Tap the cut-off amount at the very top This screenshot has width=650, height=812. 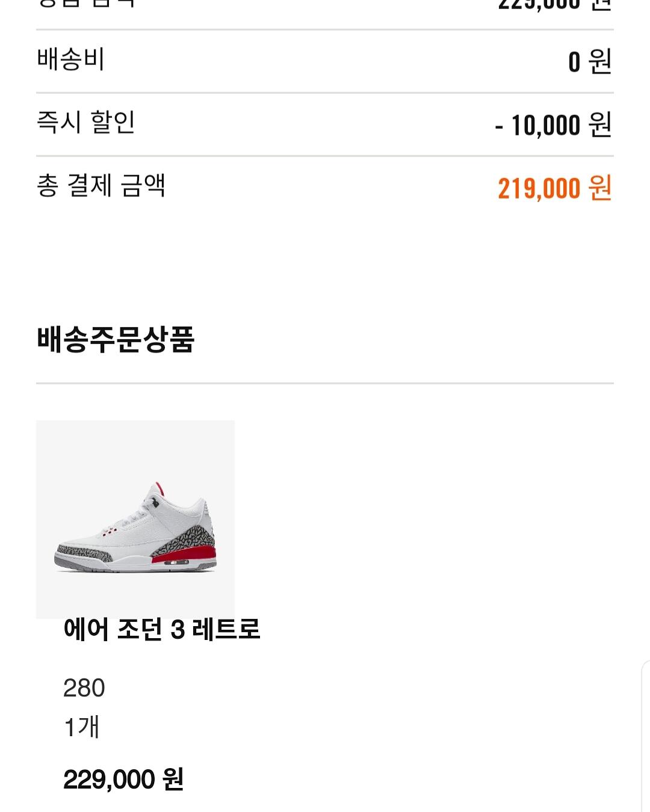pyautogui.click(x=554, y=5)
